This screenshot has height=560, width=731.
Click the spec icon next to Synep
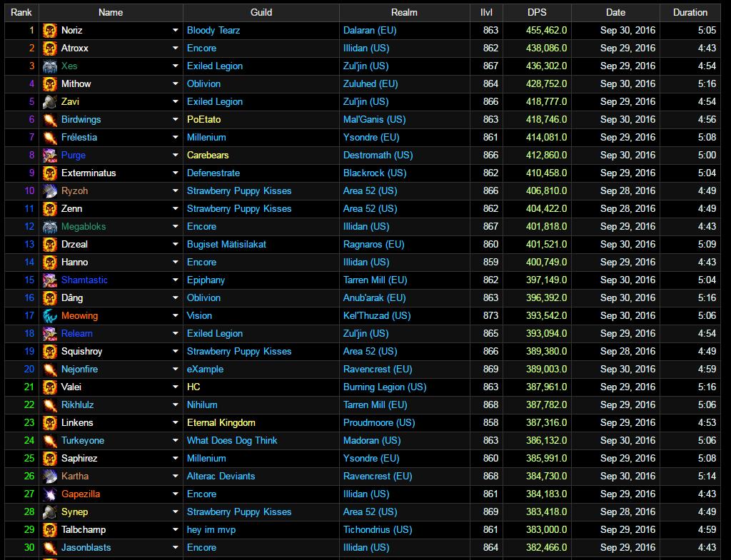click(50, 512)
